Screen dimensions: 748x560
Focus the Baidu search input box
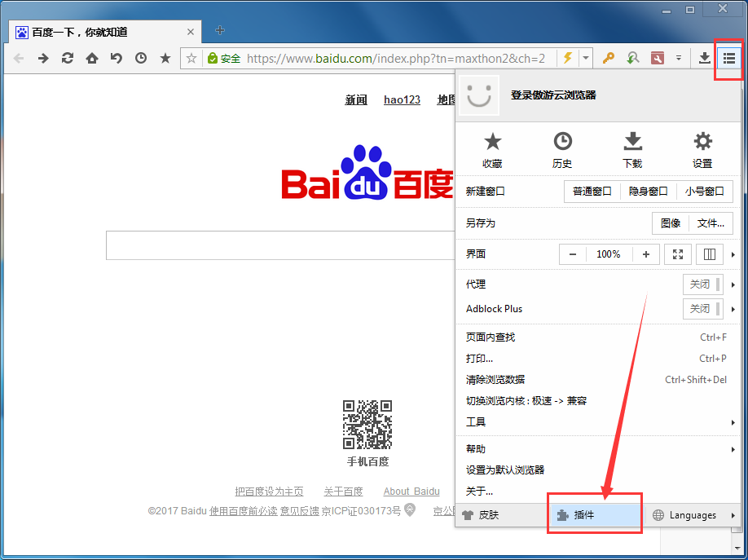280,245
